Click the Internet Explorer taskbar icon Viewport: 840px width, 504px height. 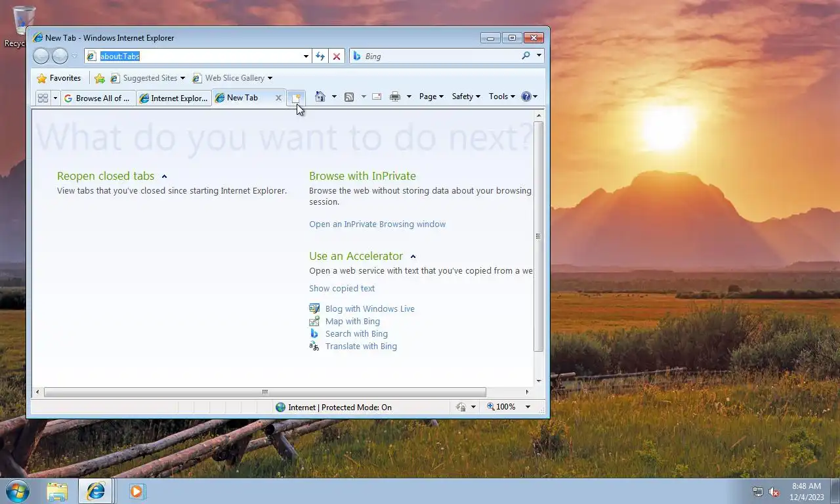(x=96, y=491)
